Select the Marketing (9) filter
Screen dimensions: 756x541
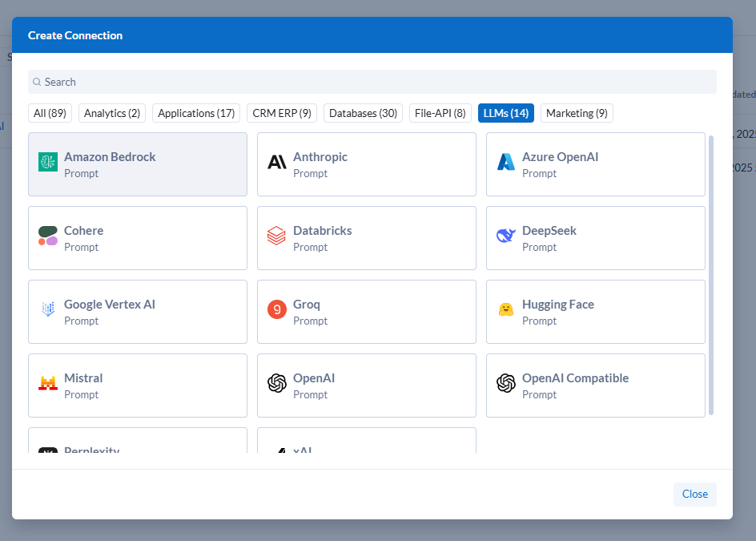coord(577,113)
